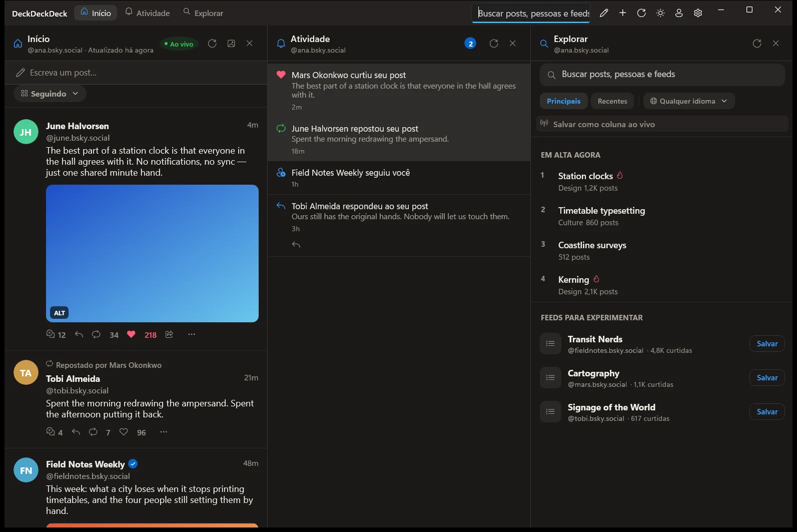The height and width of the screenshot is (532, 797).
Task: Open the Signage of the World feed icon
Action: tap(550, 412)
